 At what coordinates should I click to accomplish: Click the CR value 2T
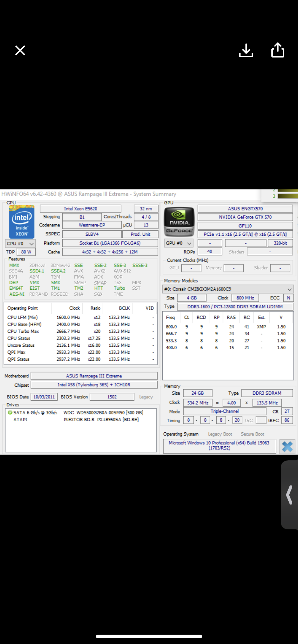coord(287,411)
